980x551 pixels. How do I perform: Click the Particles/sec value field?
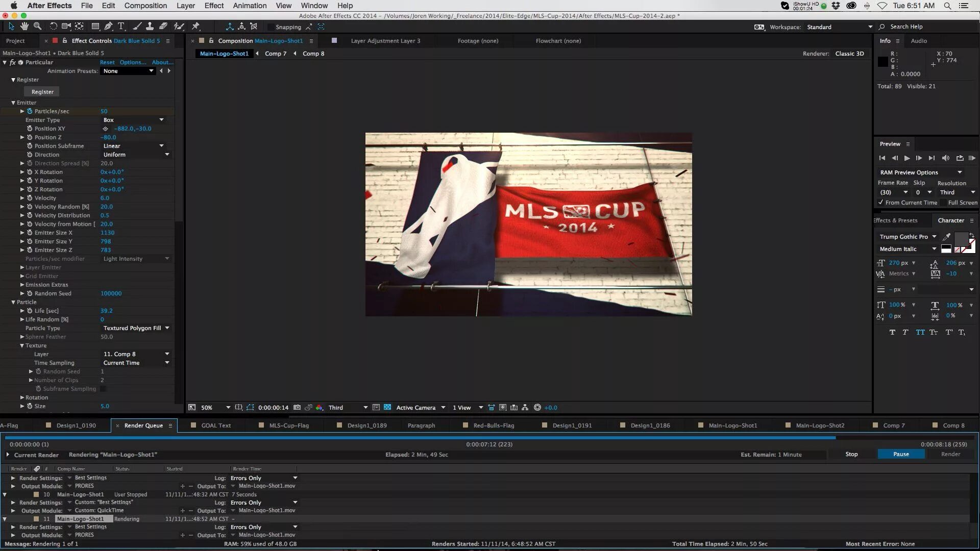(x=104, y=111)
